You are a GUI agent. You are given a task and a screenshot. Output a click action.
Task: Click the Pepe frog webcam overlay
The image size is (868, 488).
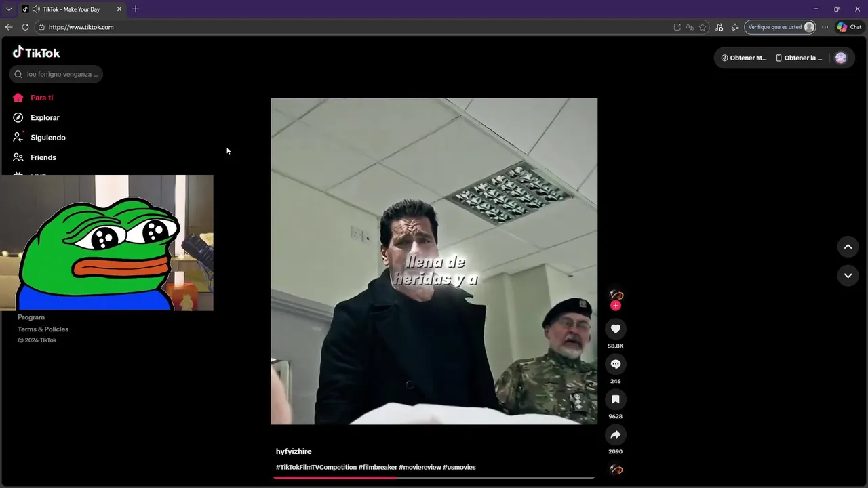[x=106, y=243]
